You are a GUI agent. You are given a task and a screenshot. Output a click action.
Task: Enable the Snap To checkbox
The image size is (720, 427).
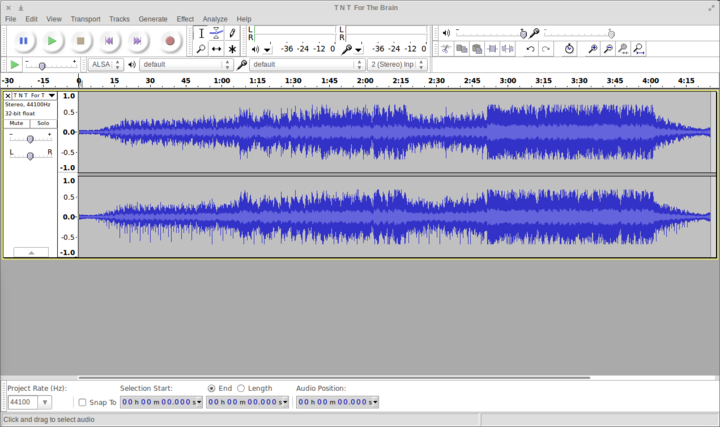point(82,402)
